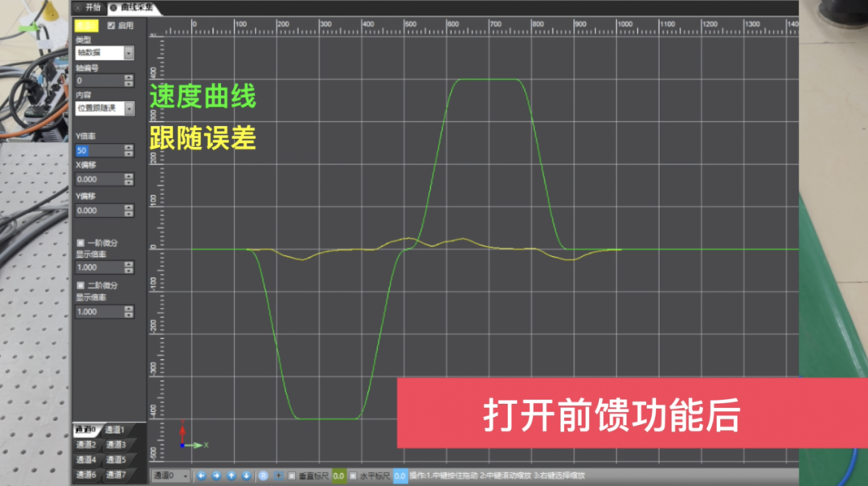868x486 pixels.
Task: Click the pan-up blue arrow icon
Action: [231, 475]
